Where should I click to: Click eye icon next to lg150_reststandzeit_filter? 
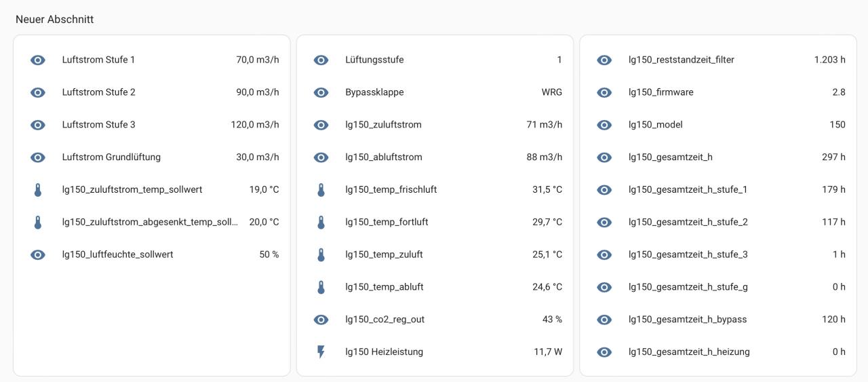point(604,60)
